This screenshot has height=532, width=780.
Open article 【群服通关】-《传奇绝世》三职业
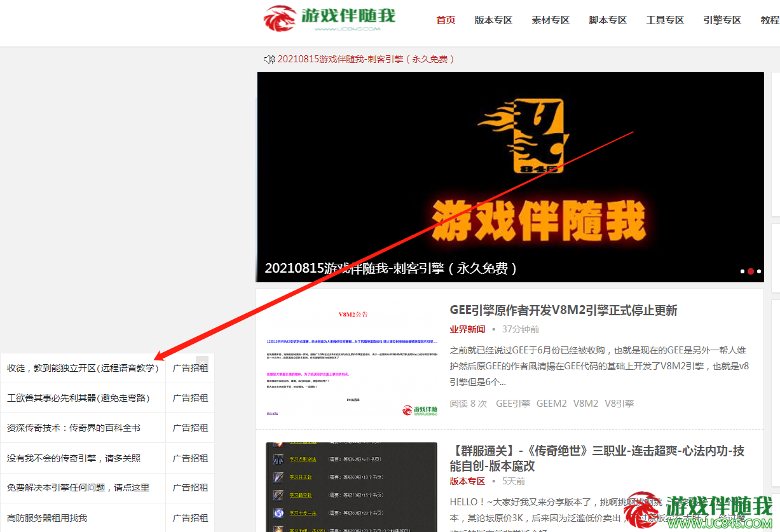597,458
